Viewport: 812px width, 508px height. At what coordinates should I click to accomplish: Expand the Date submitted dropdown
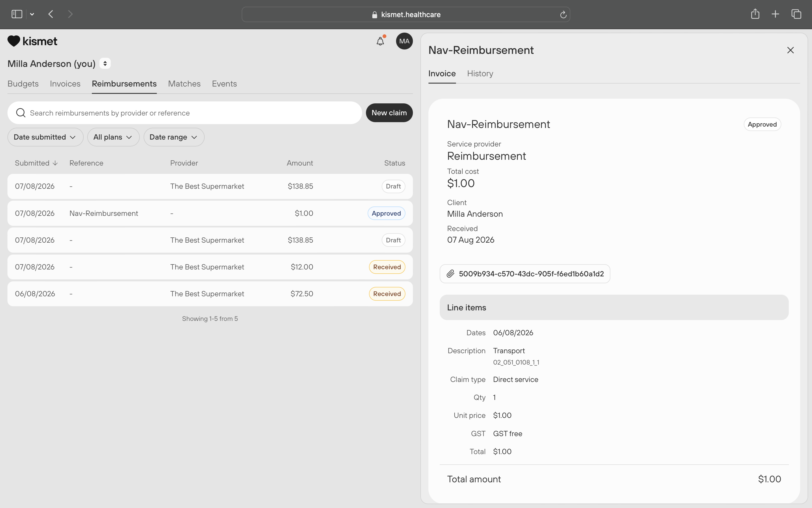point(45,137)
